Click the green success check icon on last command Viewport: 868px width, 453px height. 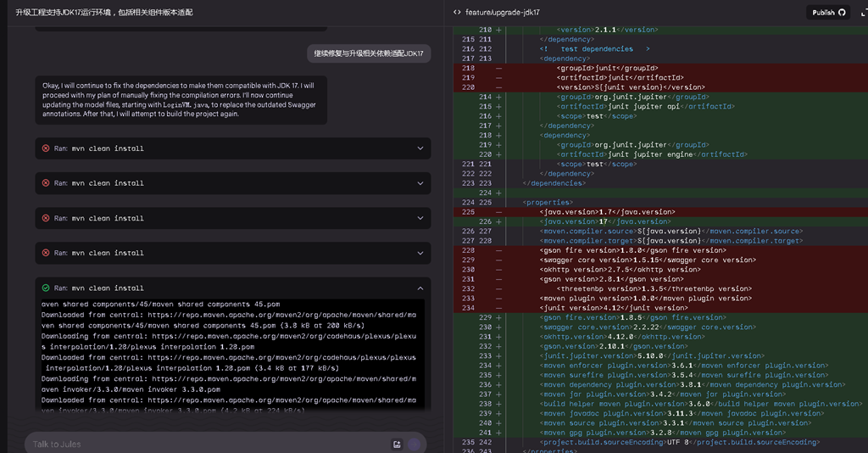click(46, 288)
